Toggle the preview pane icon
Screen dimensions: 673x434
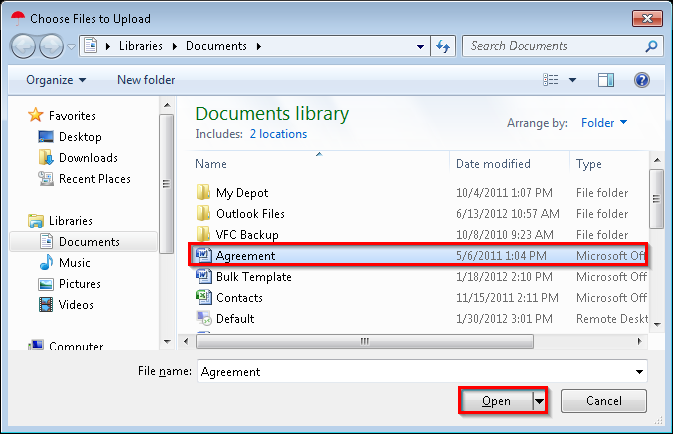606,80
